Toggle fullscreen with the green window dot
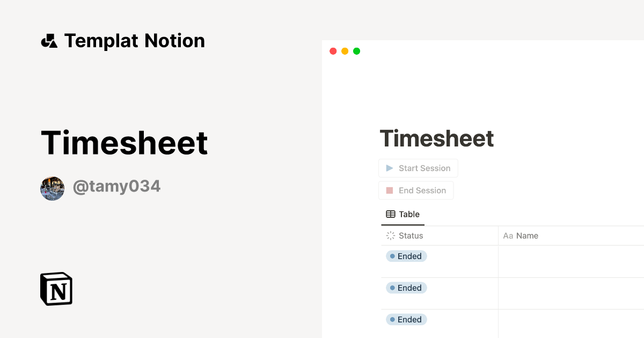 tap(356, 51)
